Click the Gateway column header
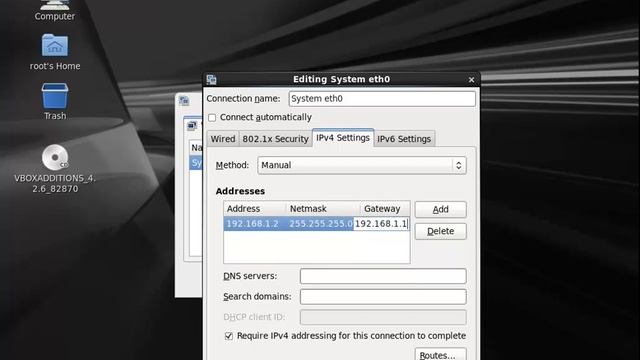Image resolution: width=640 pixels, height=360 pixels. 384,209
